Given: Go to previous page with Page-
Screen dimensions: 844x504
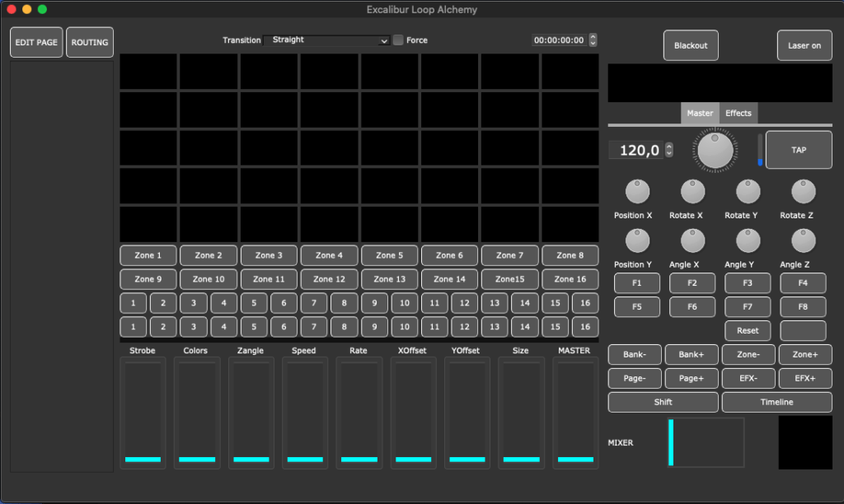Looking at the screenshot, I should tap(635, 378).
